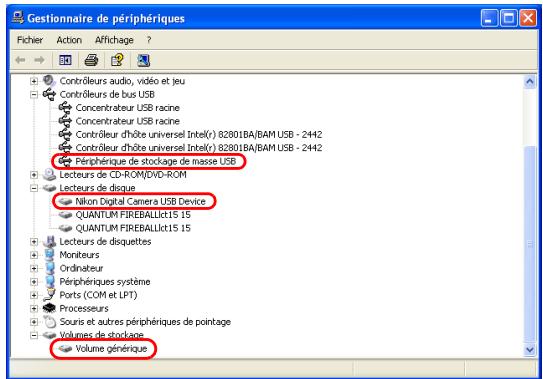Click the scrollbar up arrow
Screen dimensions: 543x379
530,82
